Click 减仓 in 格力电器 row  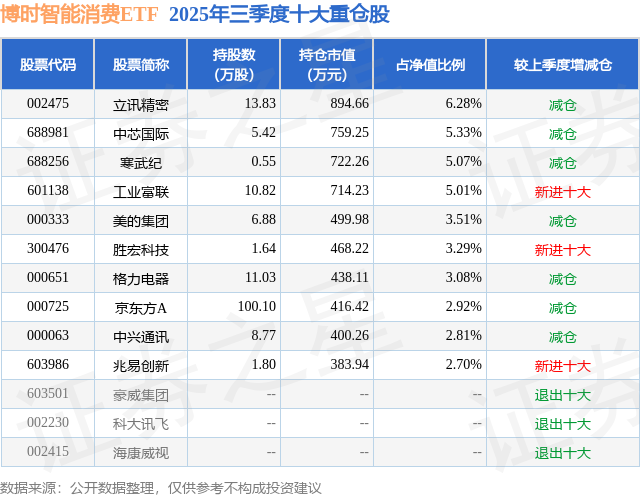point(563,279)
